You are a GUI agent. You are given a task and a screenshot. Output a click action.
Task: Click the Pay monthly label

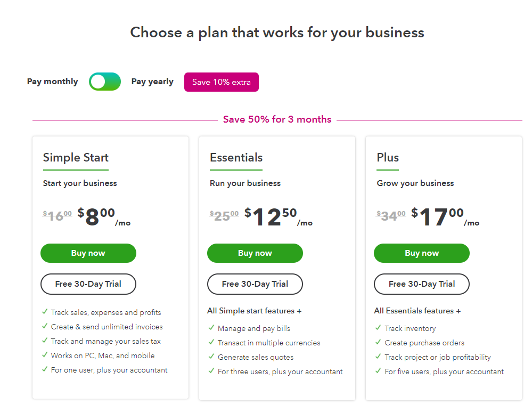pos(52,82)
